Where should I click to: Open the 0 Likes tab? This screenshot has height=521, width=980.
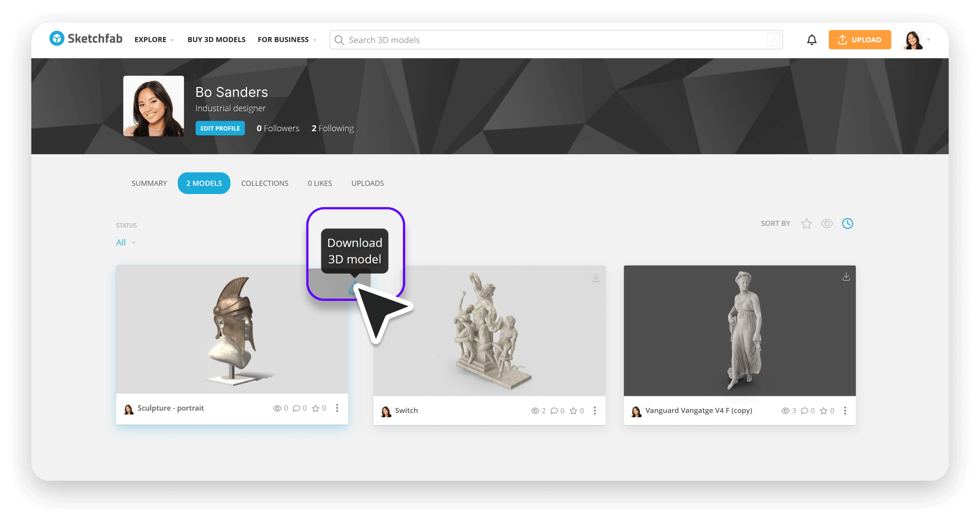[x=320, y=183]
